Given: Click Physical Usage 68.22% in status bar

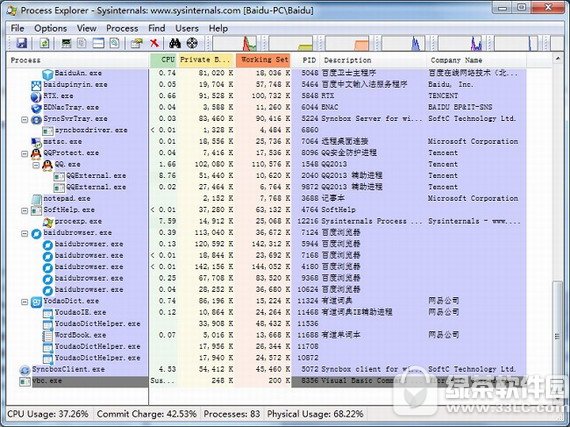Looking at the screenshot, I should point(315,414).
